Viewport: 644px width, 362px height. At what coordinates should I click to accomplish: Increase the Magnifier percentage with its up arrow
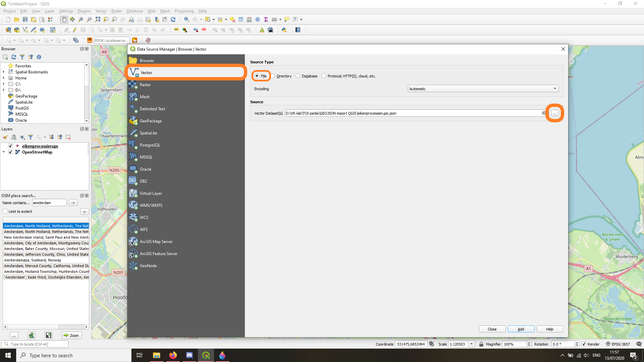529,342
